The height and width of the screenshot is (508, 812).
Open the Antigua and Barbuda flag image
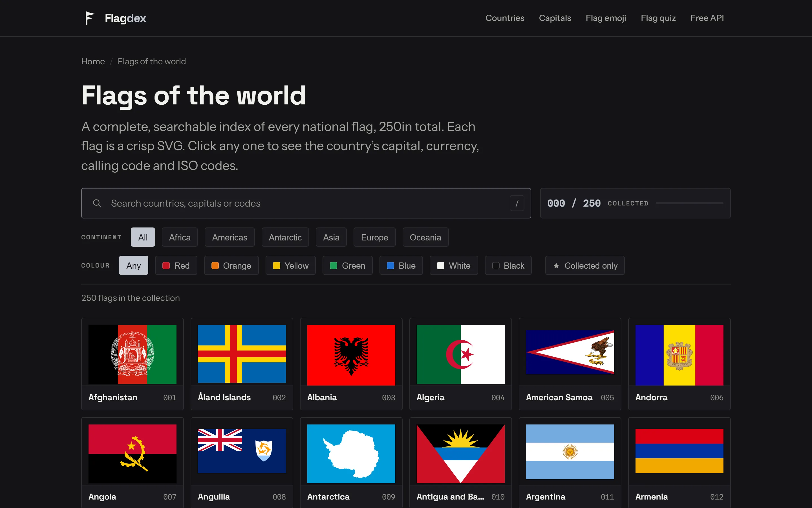click(460, 454)
